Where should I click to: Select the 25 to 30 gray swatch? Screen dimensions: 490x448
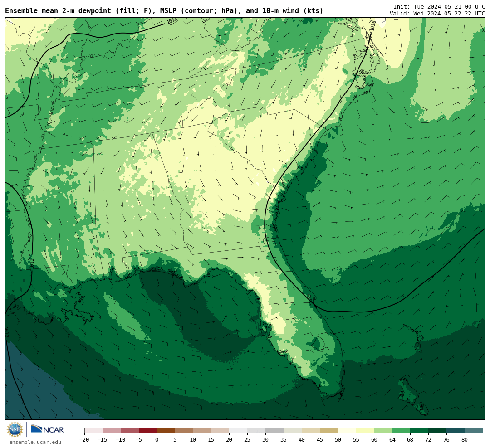(x=256, y=430)
